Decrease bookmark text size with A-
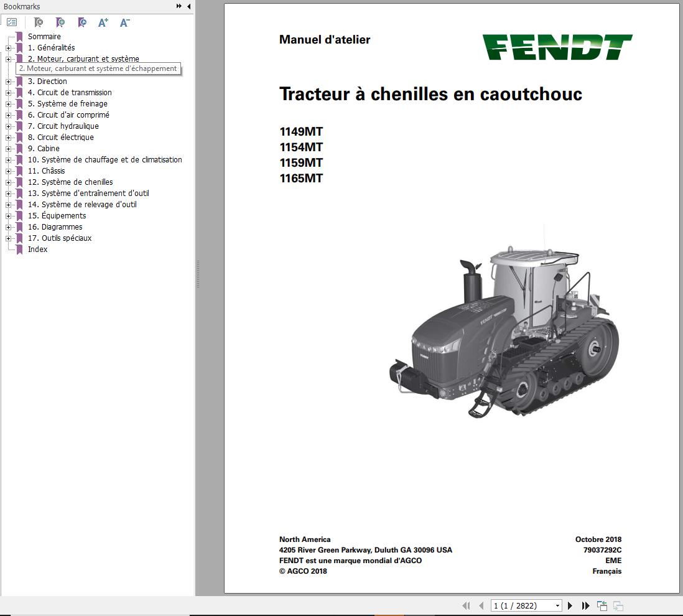The width and height of the screenshot is (683, 616). pos(124,22)
